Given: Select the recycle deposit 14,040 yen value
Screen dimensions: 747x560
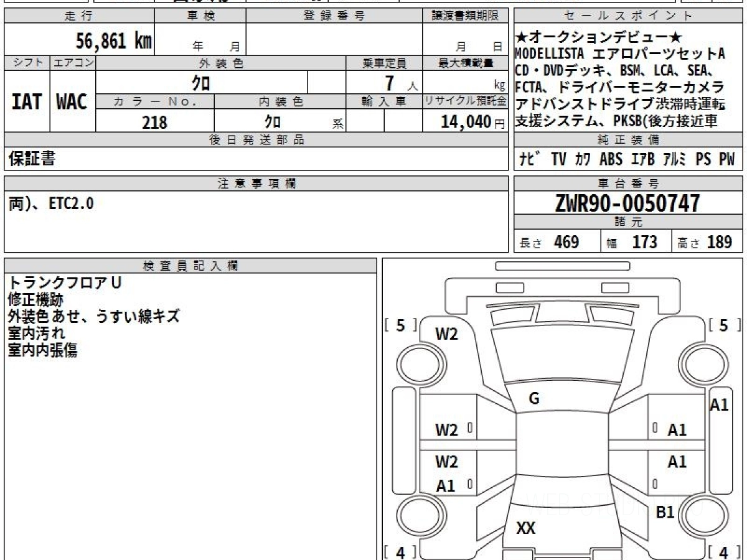Looking at the screenshot, I should click(x=466, y=122).
